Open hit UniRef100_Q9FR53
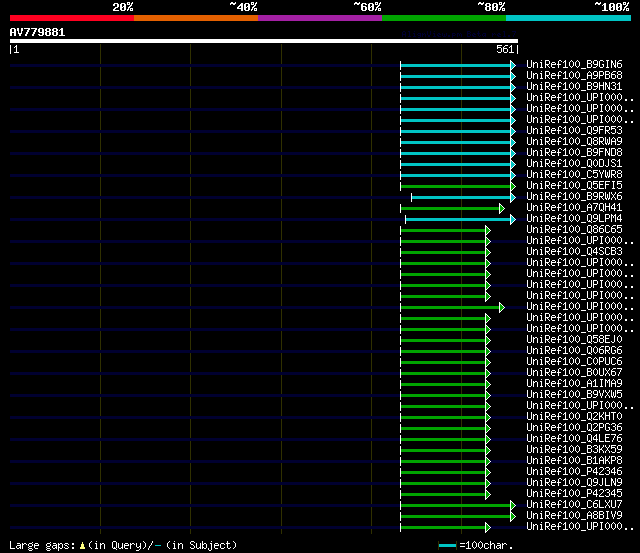Viewport: 640px width, 553px height. click(574, 130)
